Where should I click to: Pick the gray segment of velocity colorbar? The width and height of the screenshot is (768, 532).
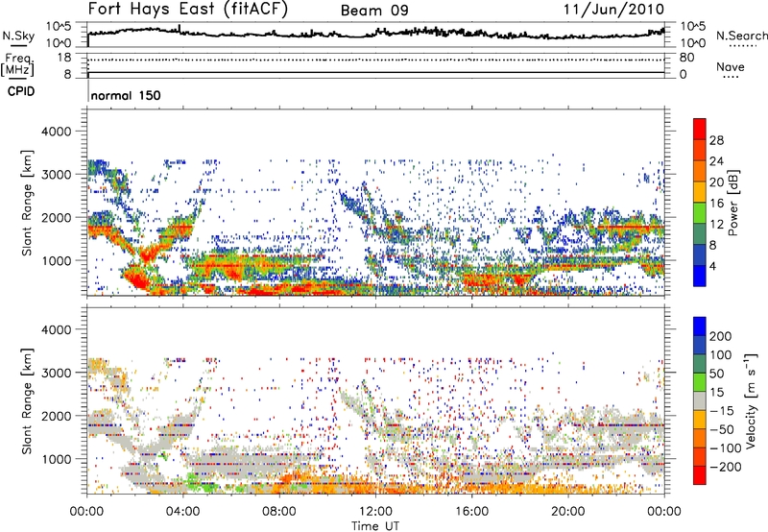pos(700,401)
